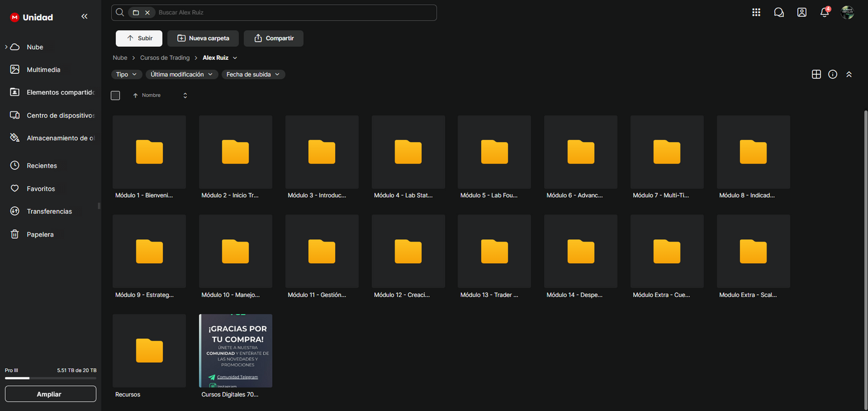Click the storage usage progress bar
This screenshot has height=411, width=868.
point(50,379)
